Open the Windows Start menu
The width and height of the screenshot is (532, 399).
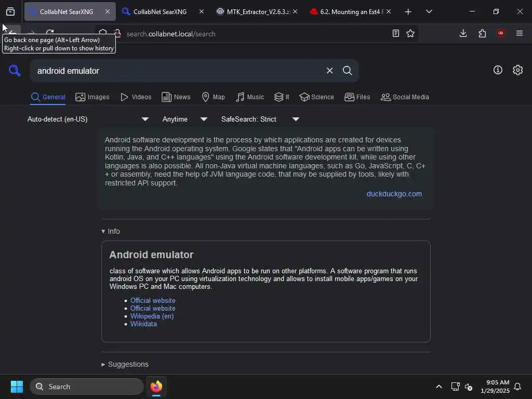tap(17, 387)
